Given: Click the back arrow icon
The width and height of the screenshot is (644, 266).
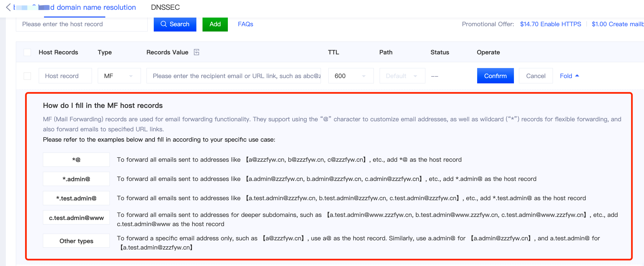Looking at the screenshot, I should pos(8,7).
